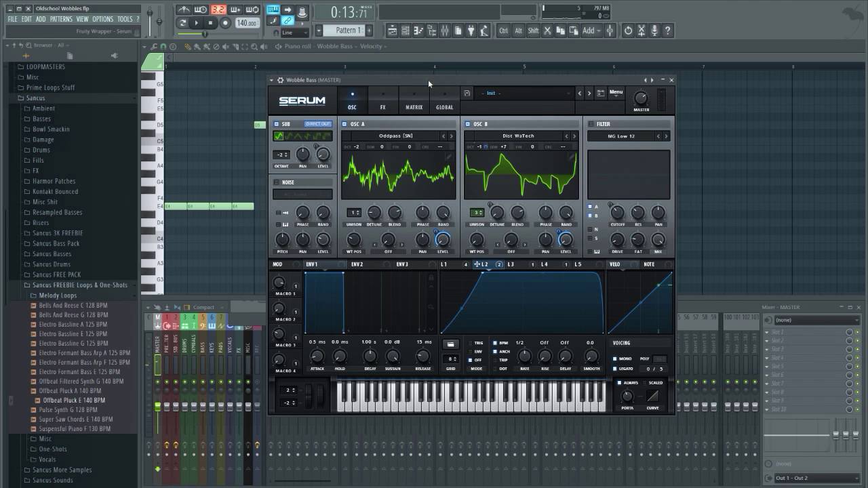Open Serum gear settings icon in titlebar
Image resolution: width=868 pixels, height=488 pixels.
pyautogui.click(x=280, y=80)
